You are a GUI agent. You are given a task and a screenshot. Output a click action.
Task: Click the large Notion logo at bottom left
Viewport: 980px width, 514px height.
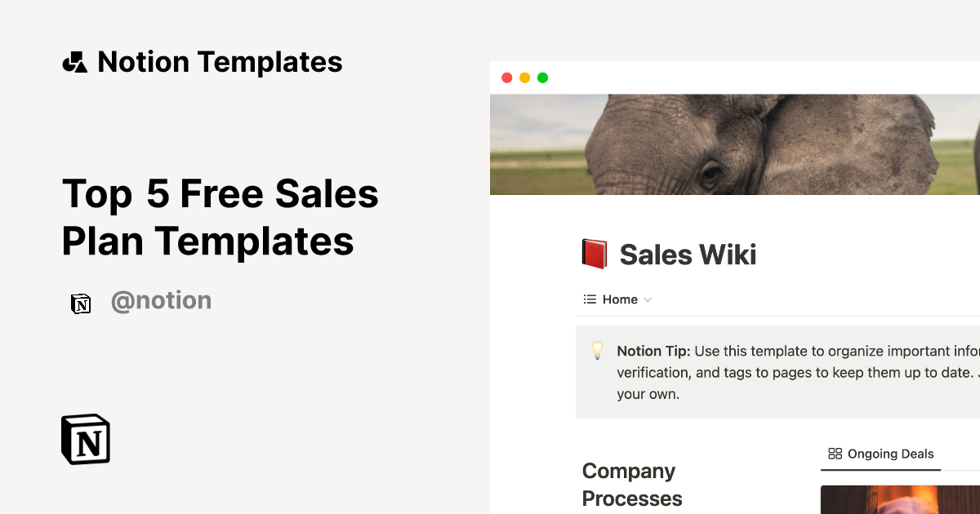click(86, 439)
